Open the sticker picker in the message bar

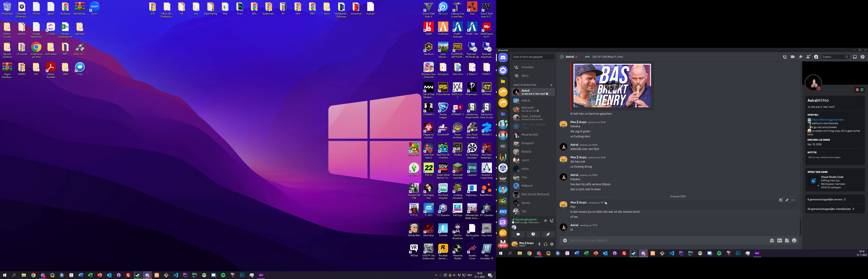click(787, 241)
